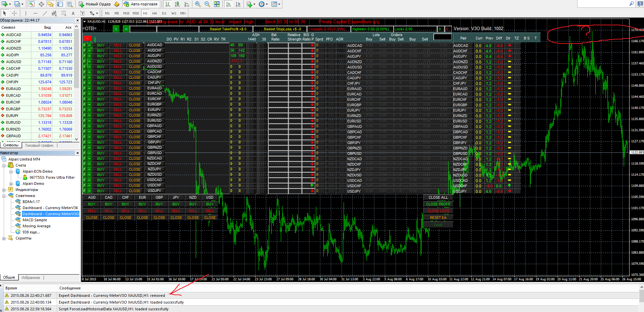Image resolution: width=644 pixels, height=312 pixels.
Task: Open the templates dropdown arrow
Action: coord(279,4)
